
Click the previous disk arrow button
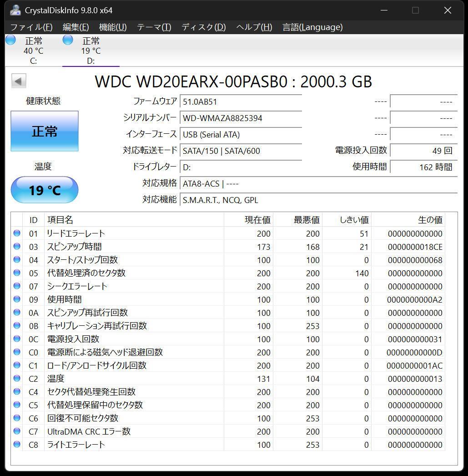(19, 81)
